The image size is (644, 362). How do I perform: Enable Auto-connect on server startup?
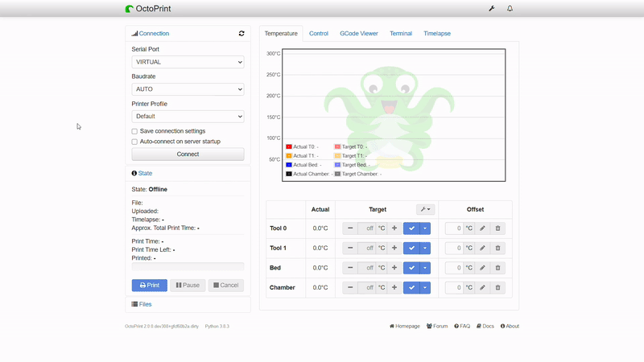[x=134, y=142]
